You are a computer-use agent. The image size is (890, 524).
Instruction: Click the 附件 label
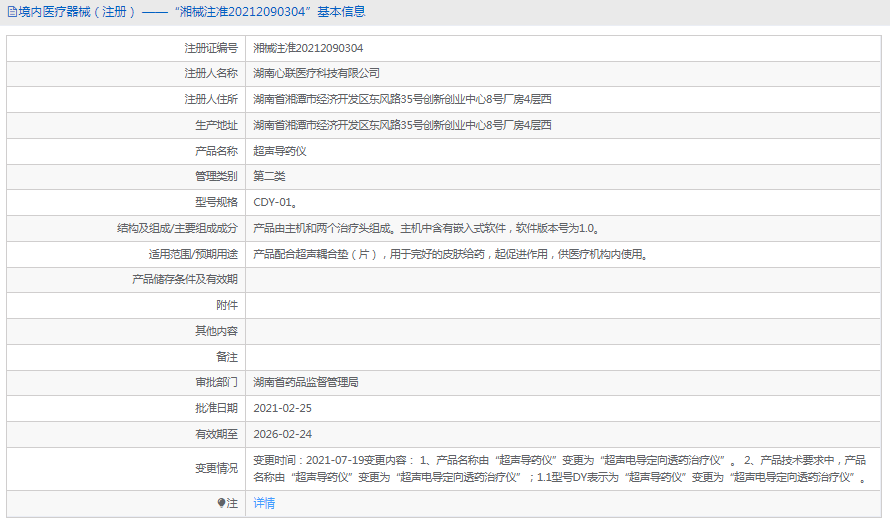[227, 305]
